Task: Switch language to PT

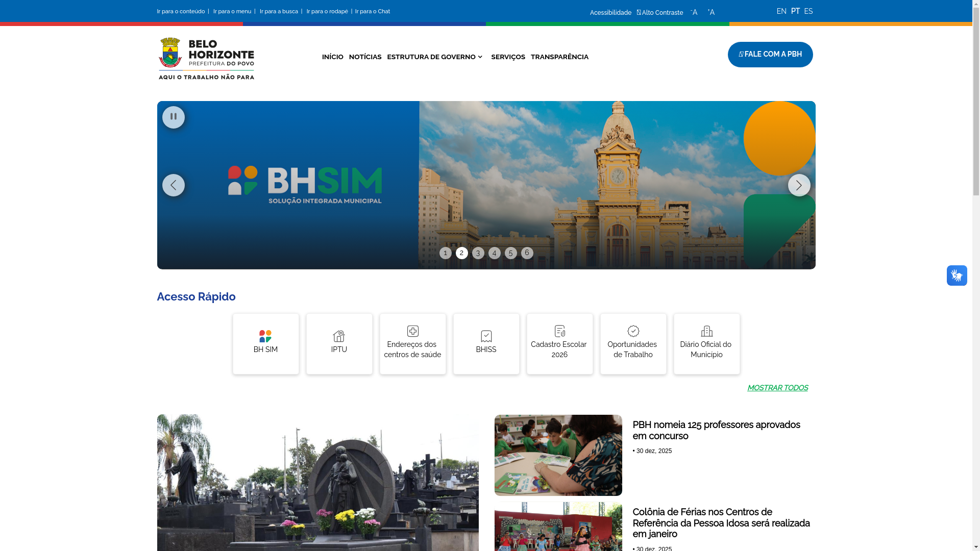Action: pos(795,11)
